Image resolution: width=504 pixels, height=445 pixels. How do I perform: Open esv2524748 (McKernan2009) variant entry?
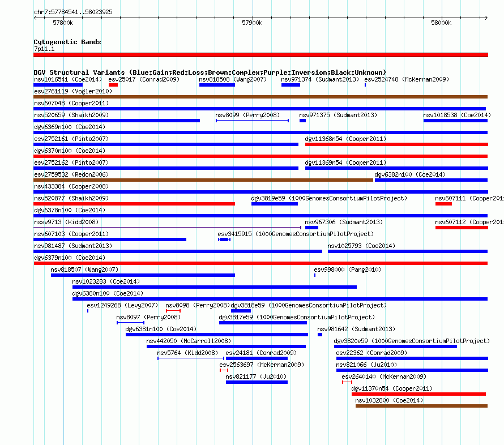pos(365,85)
